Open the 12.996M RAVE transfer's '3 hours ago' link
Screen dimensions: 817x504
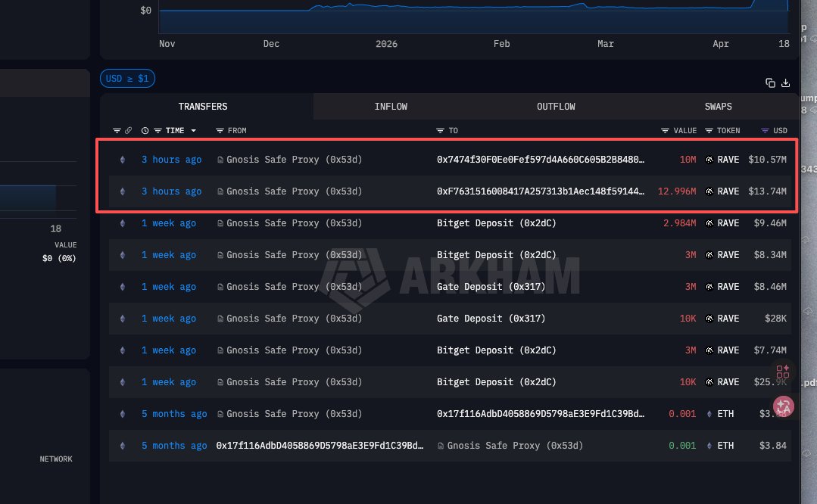point(171,191)
